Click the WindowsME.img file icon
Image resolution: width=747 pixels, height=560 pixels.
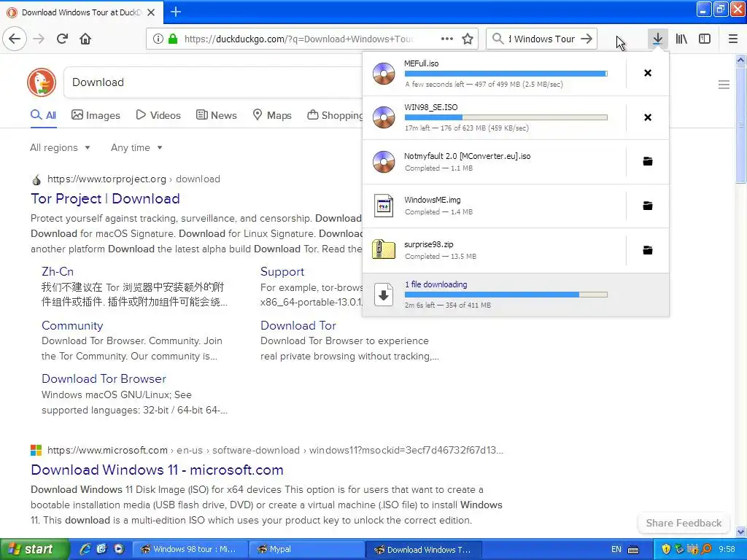pos(384,206)
